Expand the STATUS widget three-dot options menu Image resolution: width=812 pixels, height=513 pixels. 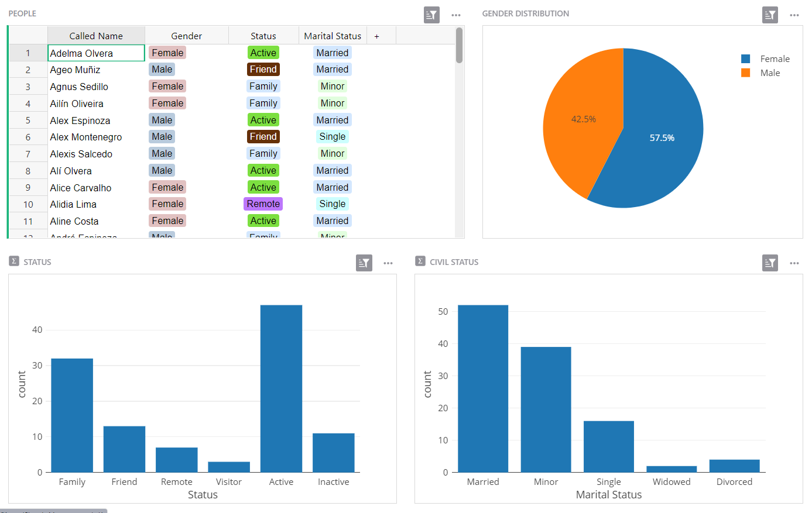[x=388, y=263]
